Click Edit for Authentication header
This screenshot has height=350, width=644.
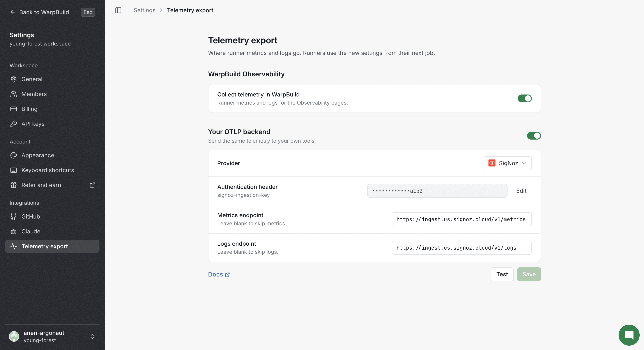click(x=521, y=191)
